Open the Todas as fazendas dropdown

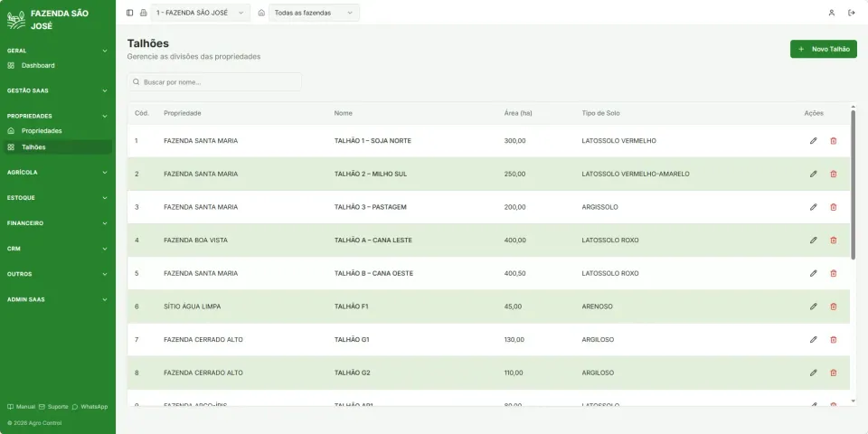[x=314, y=13]
